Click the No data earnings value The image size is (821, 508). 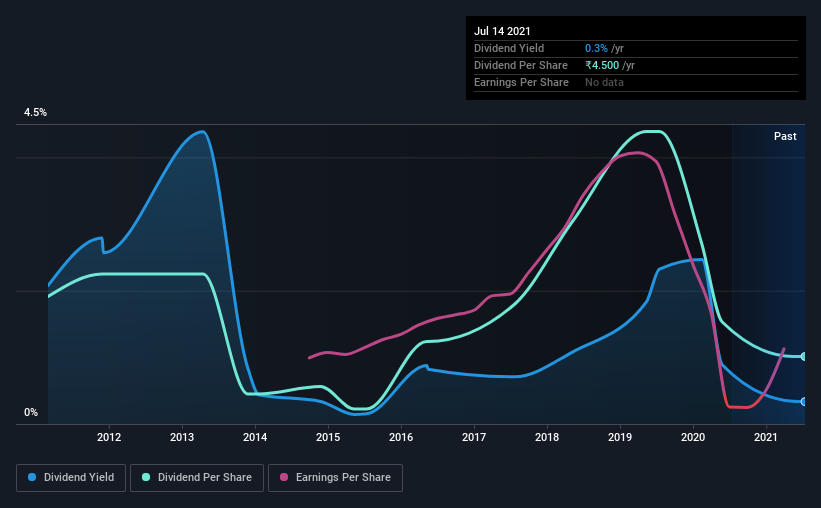coord(604,83)
